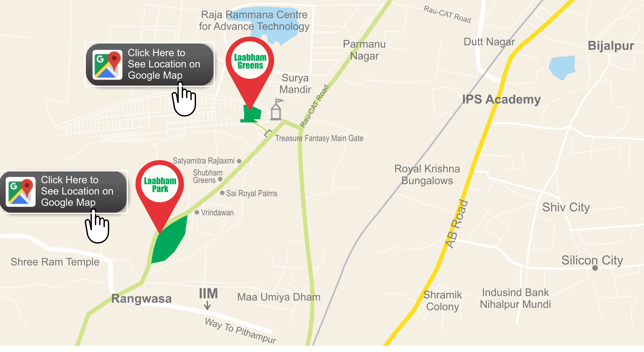The width and height of the screenshot is (644, 352).
Task: Click the Satyamitra Rajlaxmi marker dot
Action: click(239, 161)
